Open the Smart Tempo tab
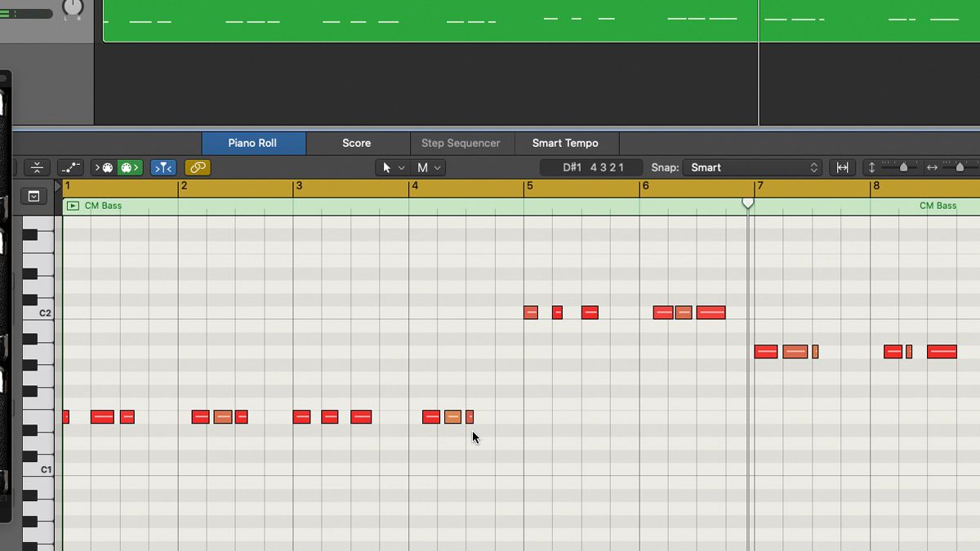This screenshot has width=980, height=551. click(567, 143)
